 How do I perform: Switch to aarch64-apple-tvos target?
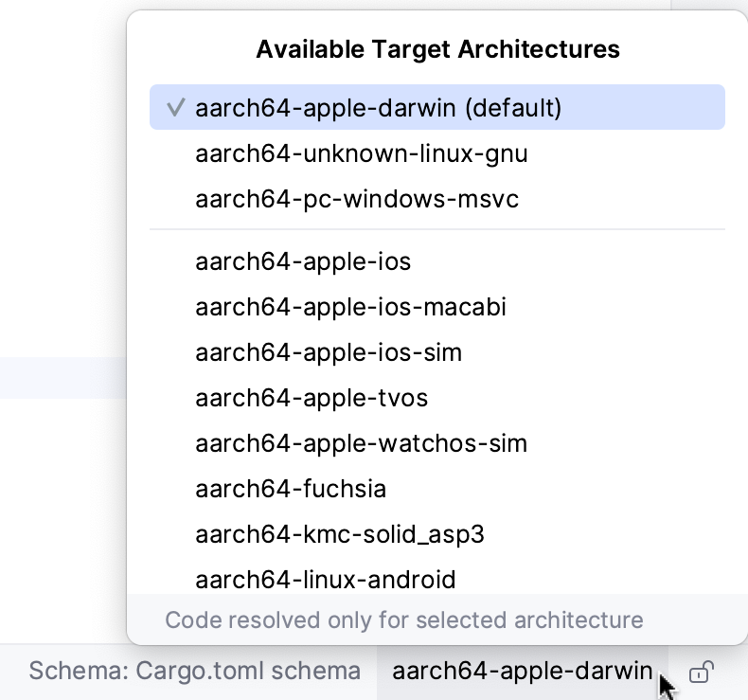[312, 398]
